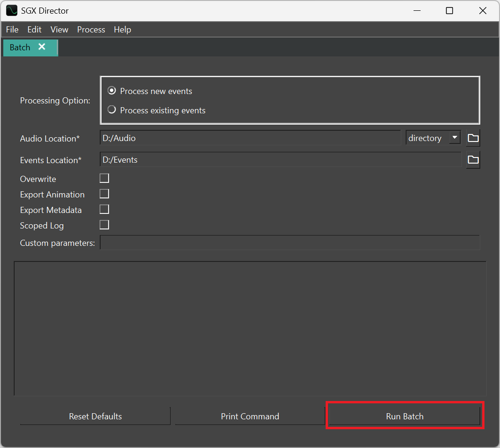Minimize the SGX Director window

(x=417, y=10)
